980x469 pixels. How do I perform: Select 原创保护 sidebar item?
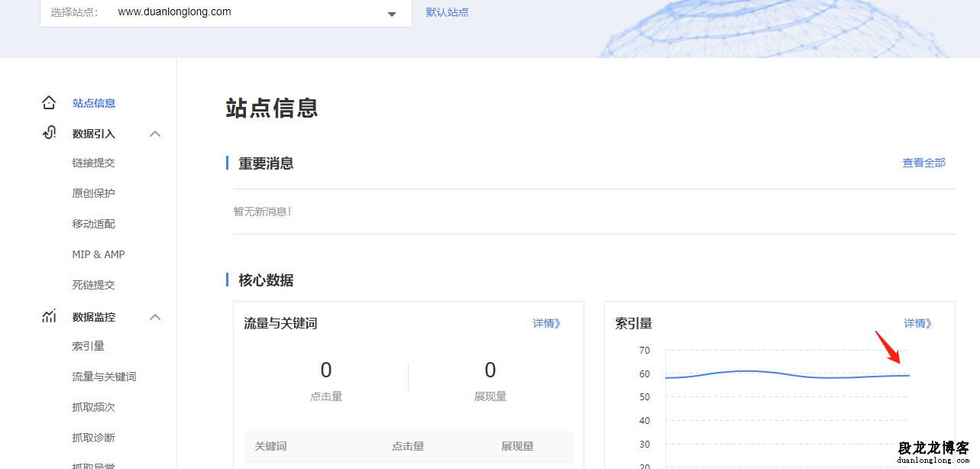93,193
